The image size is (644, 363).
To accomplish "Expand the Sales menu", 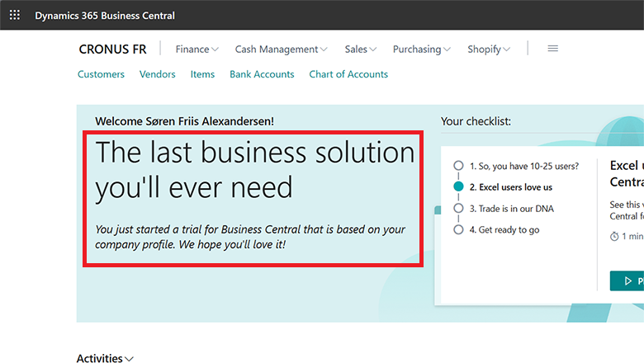I will pos(360,49).
